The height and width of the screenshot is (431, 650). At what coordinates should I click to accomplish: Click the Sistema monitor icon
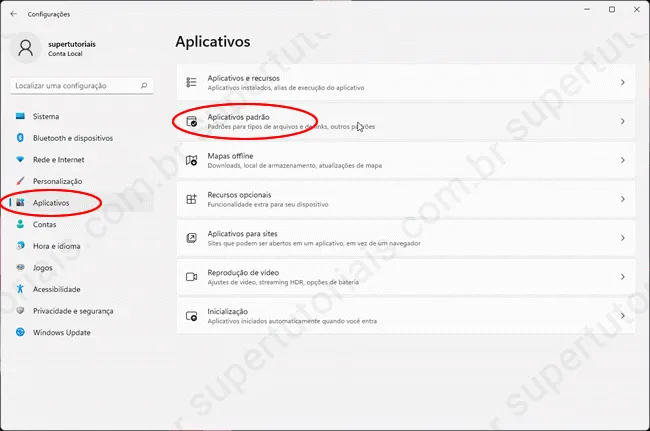coord(20,116)
